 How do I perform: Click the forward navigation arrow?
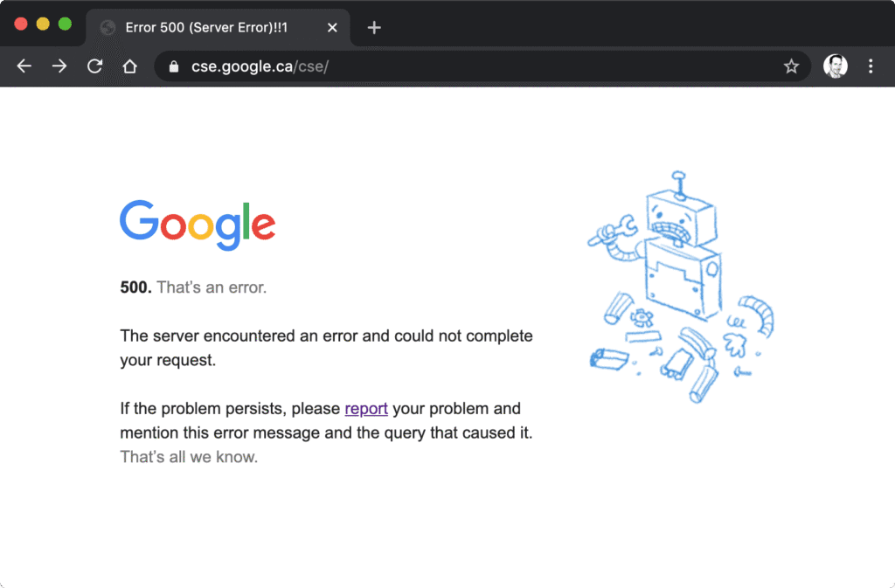(59, 66)
